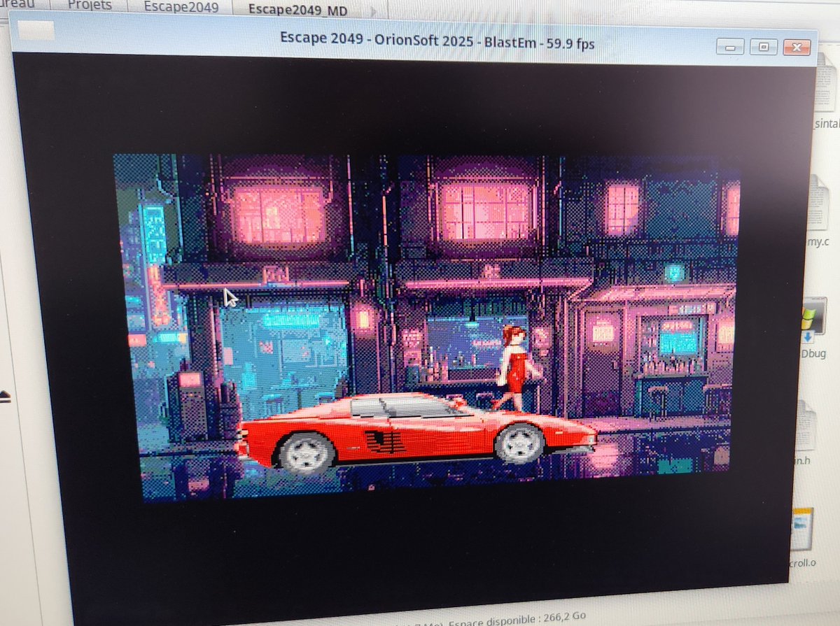Click the woman in red dress
The height and width of the screenshot is (626, 840).
point(514,368)
